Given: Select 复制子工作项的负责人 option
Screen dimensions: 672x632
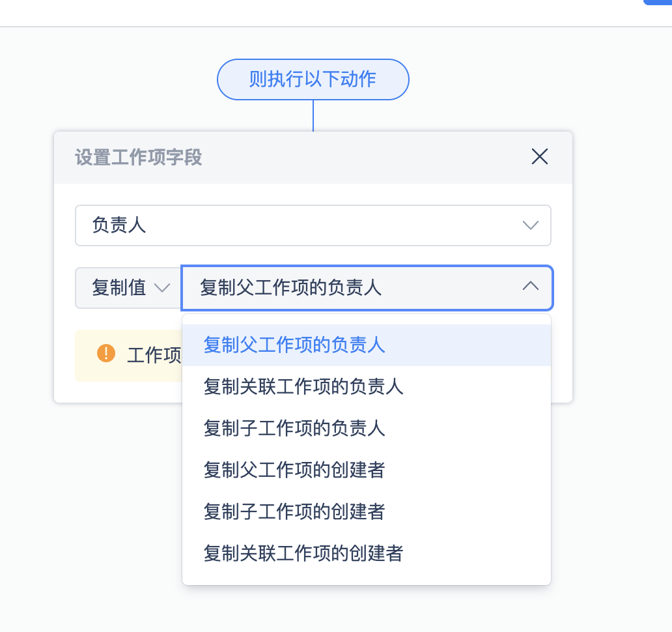Looking at the screenshot, I should [x=294, y=428].
